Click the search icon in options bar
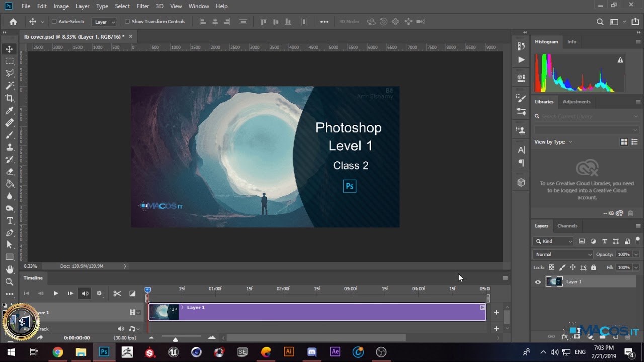644x362 pixels. (x=600, y=22)
